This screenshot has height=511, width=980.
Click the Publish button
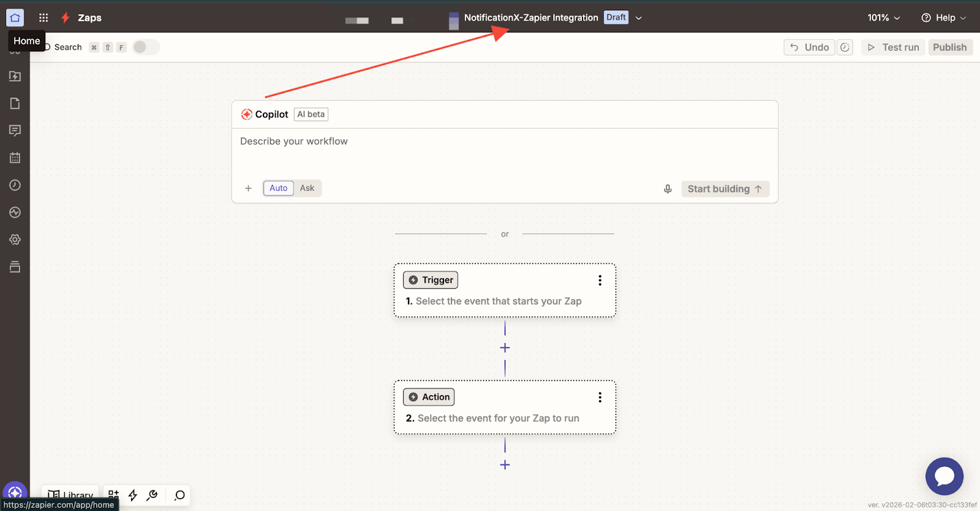(x=949, y=47)
